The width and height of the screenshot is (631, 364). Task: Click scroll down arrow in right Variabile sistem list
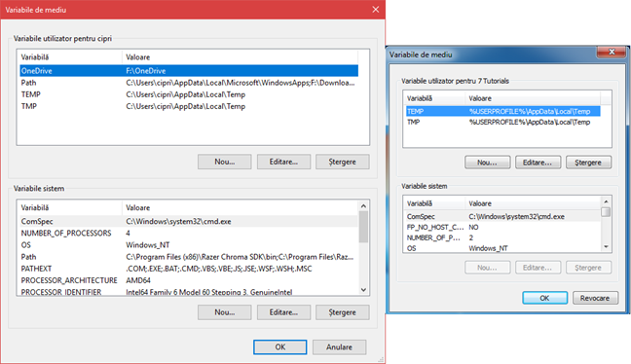pos(606,247)
